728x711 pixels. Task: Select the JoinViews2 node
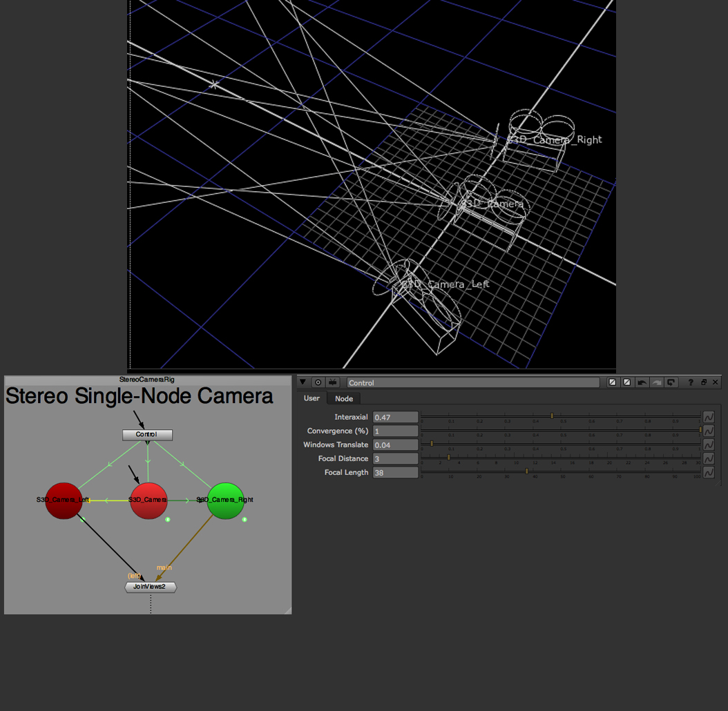coord(150,587)
